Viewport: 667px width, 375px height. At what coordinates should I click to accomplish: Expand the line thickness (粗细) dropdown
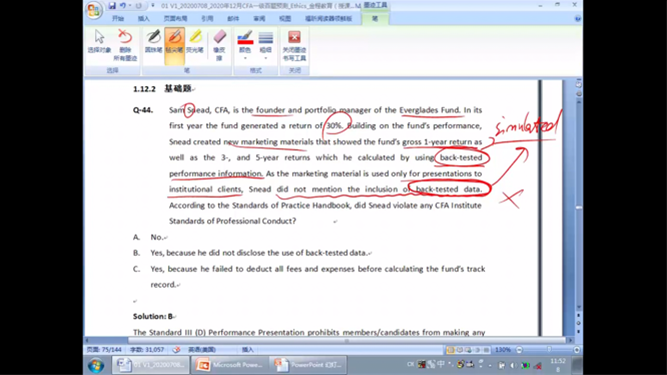click(265, 45)
